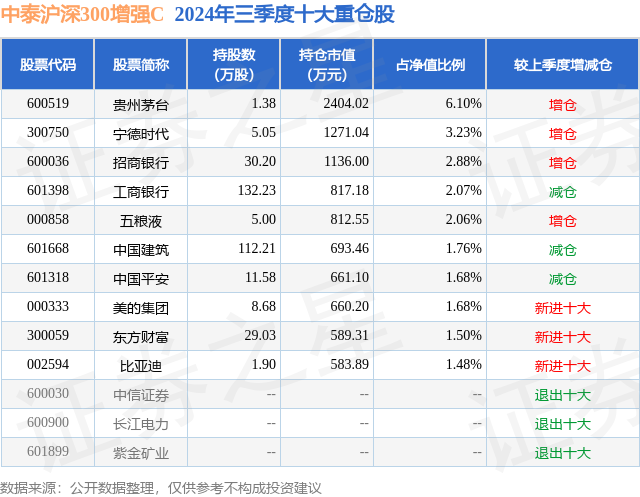Select the 工商银行 row name
Screen dimensions: 640x497
click(141, 192)
